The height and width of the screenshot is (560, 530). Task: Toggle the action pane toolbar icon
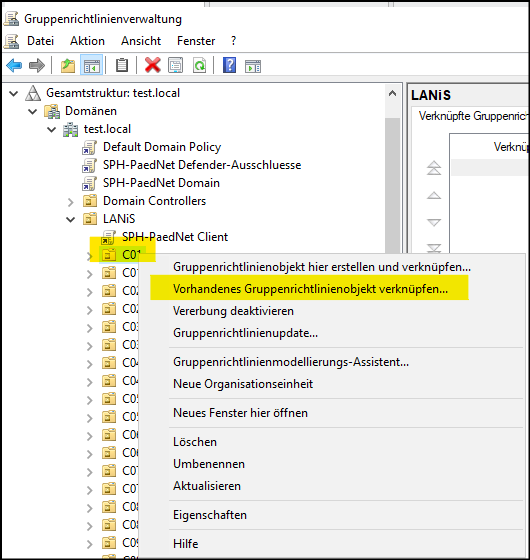(x=253, y=66)
